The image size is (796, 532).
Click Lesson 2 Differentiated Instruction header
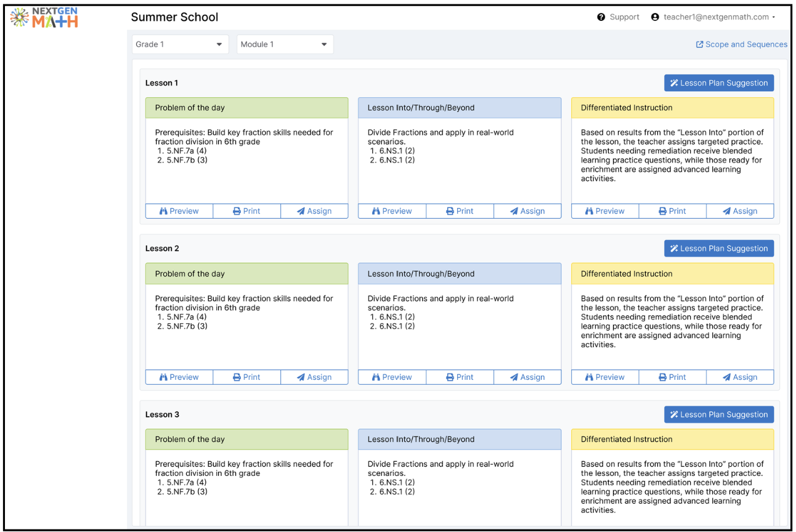pyautogui.click(x=672, y=274)
